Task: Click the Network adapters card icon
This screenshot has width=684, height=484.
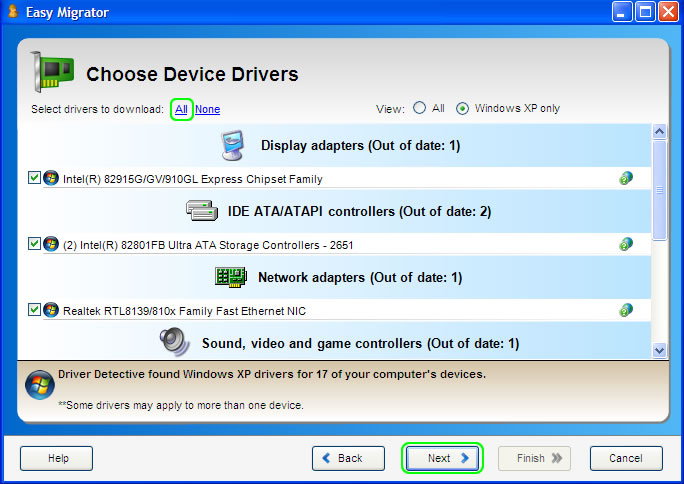Action: pos(230,277)
